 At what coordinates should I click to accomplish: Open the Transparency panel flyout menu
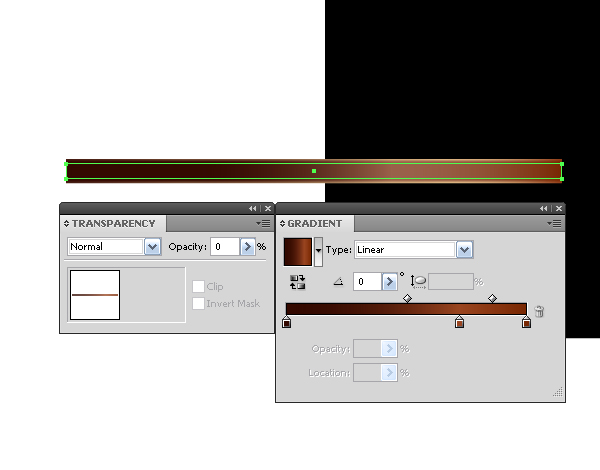263,224
